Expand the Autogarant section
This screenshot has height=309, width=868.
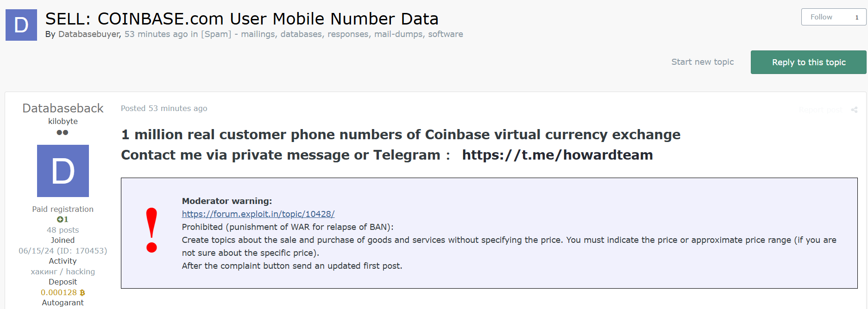click(x=63, y=302)
